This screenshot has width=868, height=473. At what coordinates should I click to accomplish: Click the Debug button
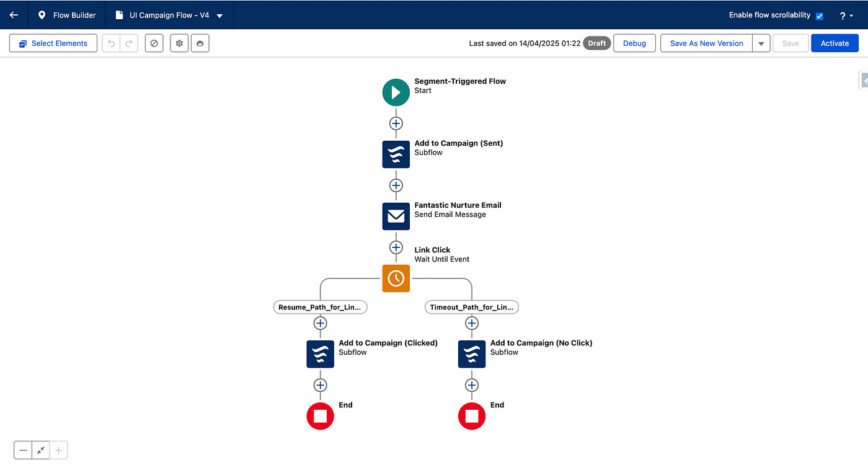634,43
